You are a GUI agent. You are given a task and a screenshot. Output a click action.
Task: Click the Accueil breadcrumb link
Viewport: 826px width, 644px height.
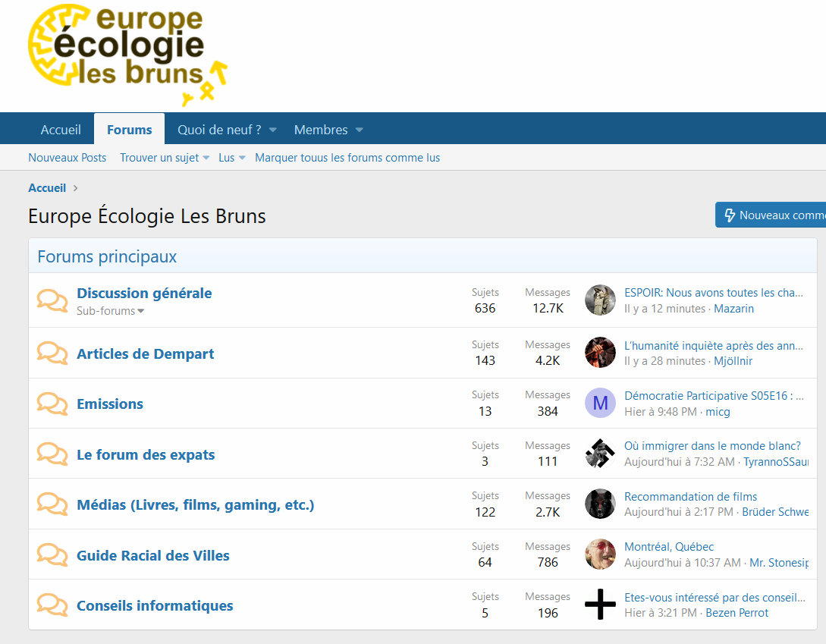pos(47,188)
